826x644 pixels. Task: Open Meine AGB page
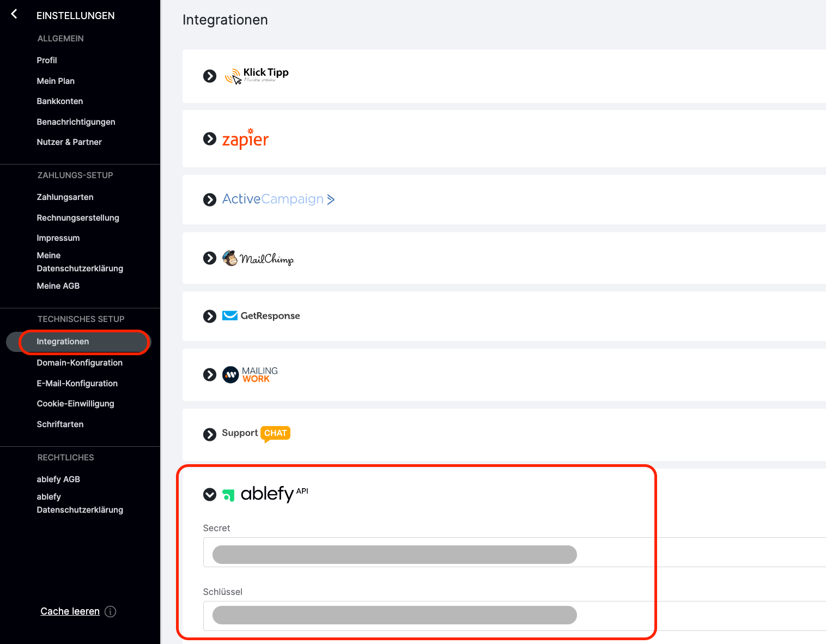[x=58, y=286]
